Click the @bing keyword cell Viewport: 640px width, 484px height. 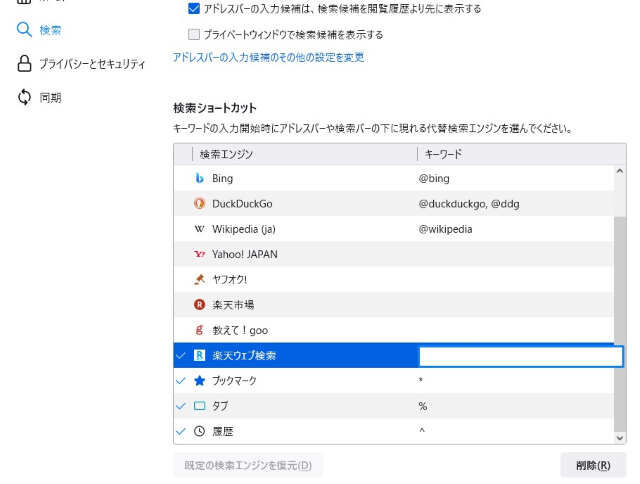click(434, 178)
